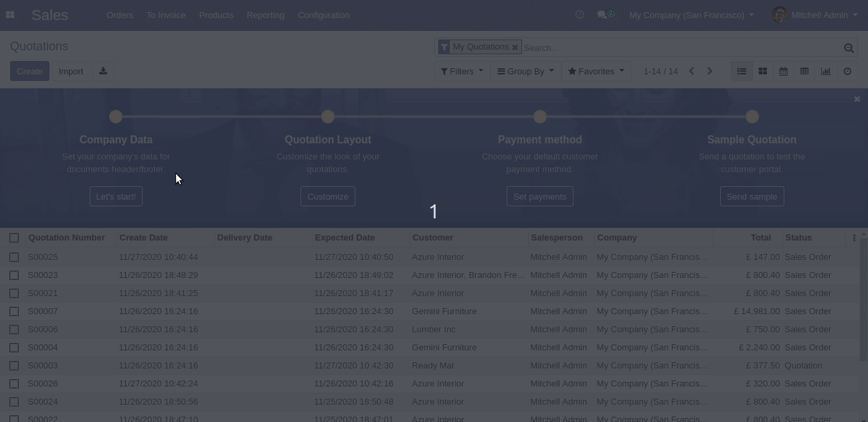Select checkbox for quotation S00021
The width and height of the screenshot is (868, 422).
coord(14,293)
